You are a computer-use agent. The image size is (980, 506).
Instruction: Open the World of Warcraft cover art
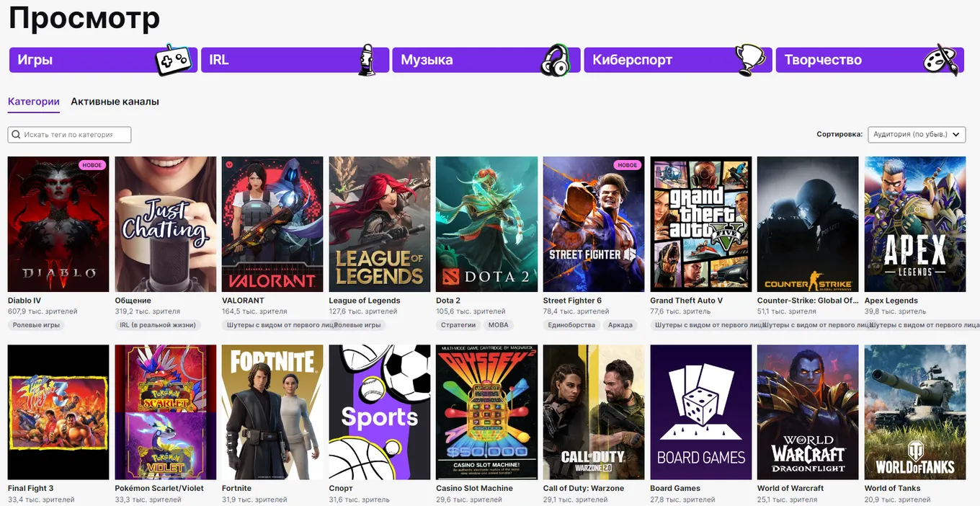[808, 412]
